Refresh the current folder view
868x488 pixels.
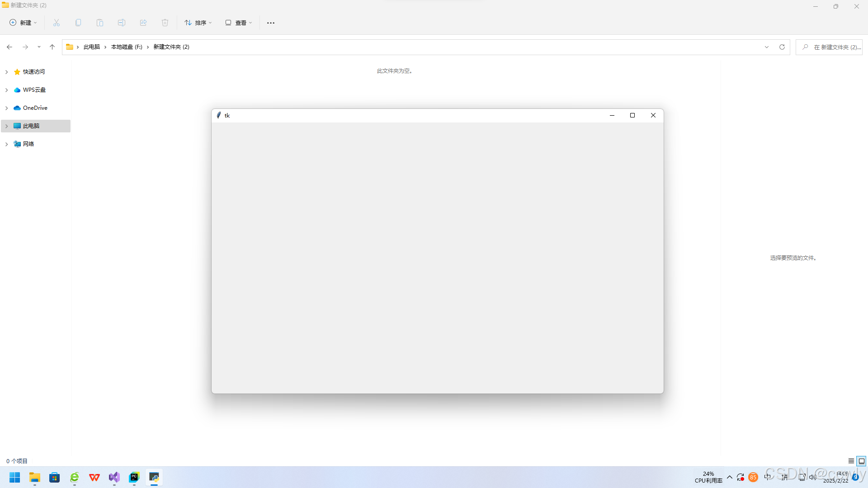tap(782, 47)
